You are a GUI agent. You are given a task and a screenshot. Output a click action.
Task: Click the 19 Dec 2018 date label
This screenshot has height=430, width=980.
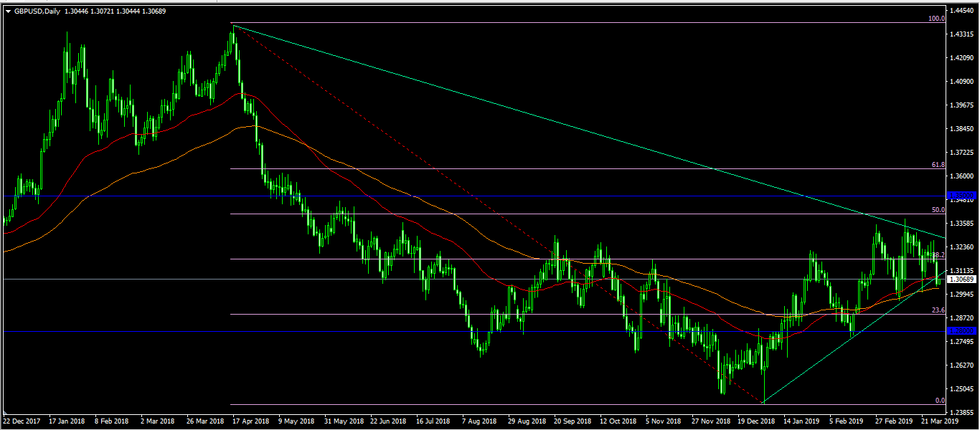coord(756,421)
